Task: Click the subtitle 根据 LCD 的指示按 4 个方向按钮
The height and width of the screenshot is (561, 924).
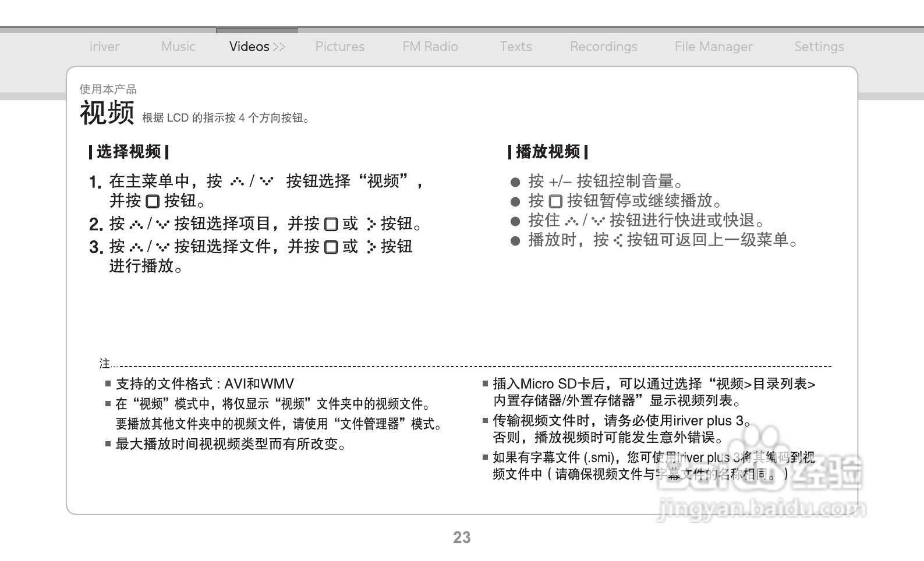Action: 226,118
